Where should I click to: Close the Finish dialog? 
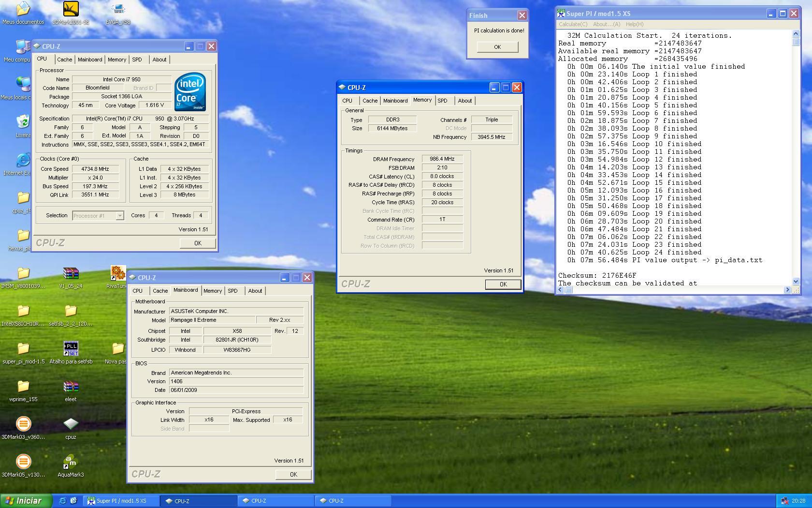[x=522, y=15]
